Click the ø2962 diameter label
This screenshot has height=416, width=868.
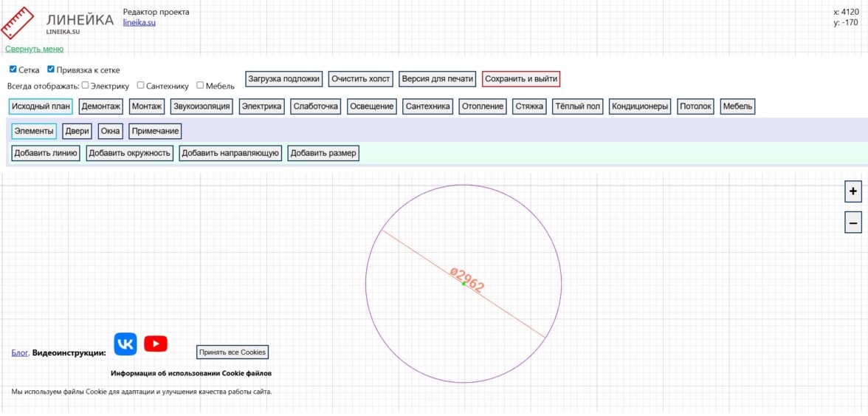pyautogui.click(x=468, y=280)
